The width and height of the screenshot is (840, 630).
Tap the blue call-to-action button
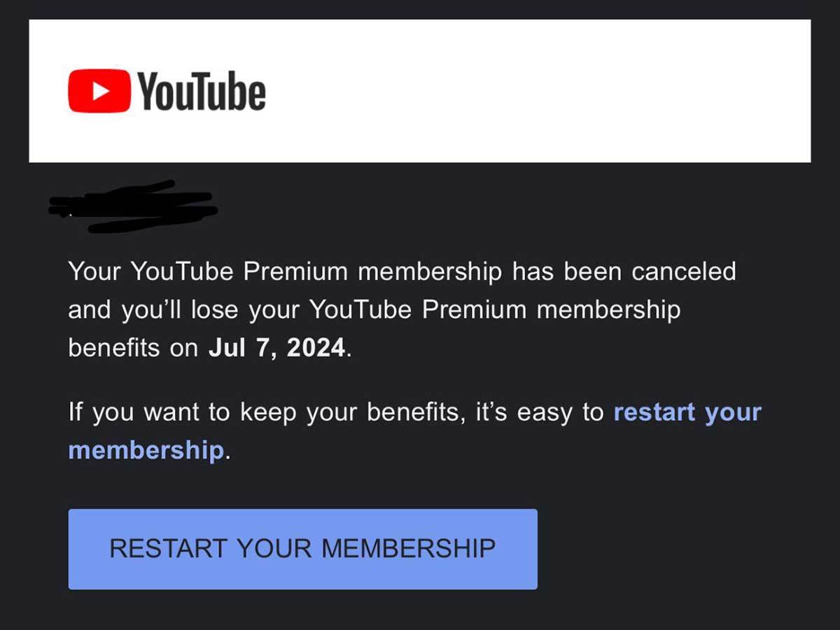[302, 549]
